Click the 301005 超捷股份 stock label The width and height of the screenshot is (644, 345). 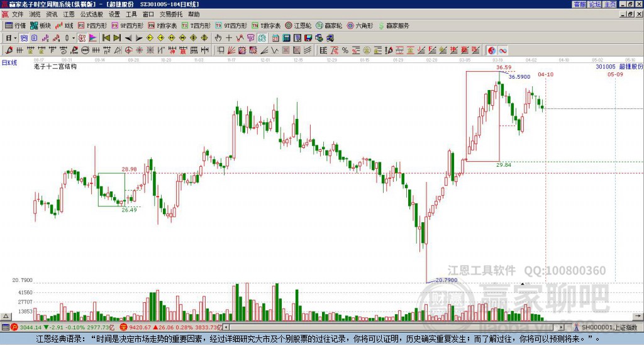(x=619, y=66)
